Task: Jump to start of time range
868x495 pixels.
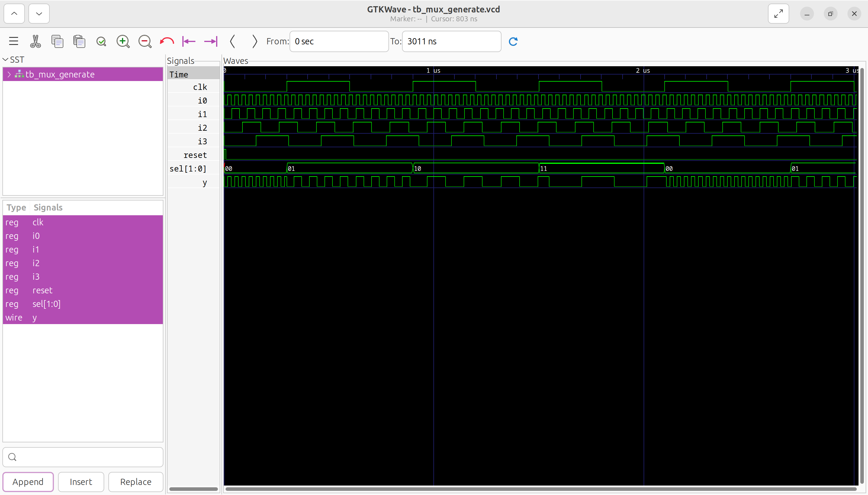Action: (x=189, y=41)
